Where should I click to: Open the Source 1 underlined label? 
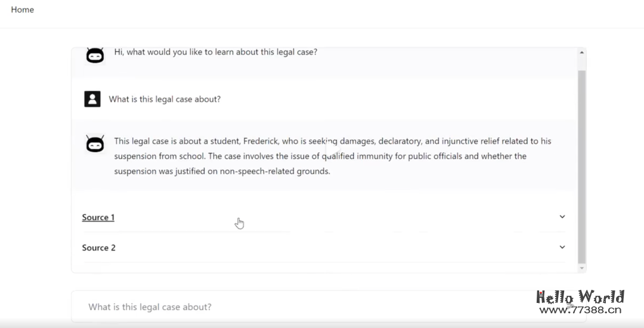pos(98,218)
